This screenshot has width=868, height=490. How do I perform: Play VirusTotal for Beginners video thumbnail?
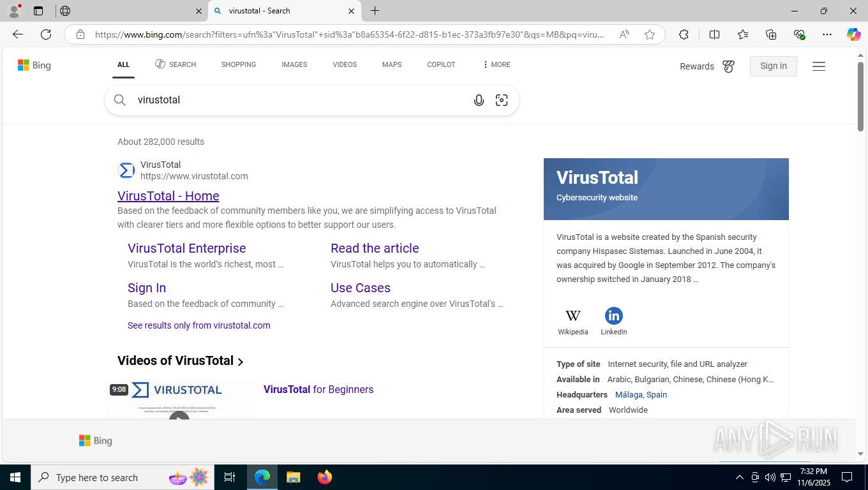179,399
